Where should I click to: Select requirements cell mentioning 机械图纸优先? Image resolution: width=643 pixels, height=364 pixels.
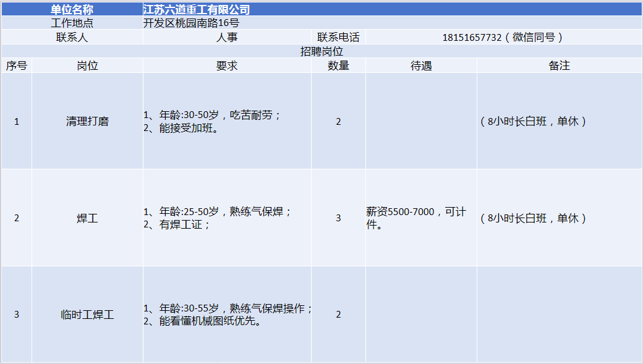tap(227, 315)
